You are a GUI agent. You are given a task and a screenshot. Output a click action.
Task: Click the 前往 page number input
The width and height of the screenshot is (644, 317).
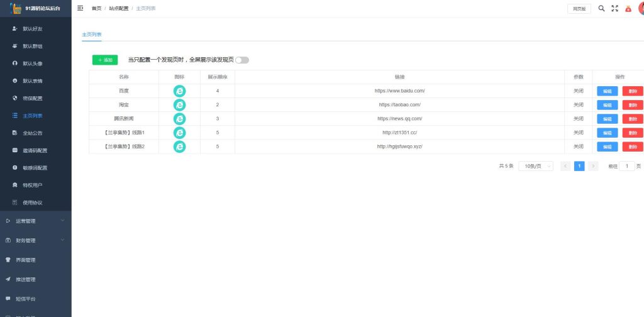627,166
